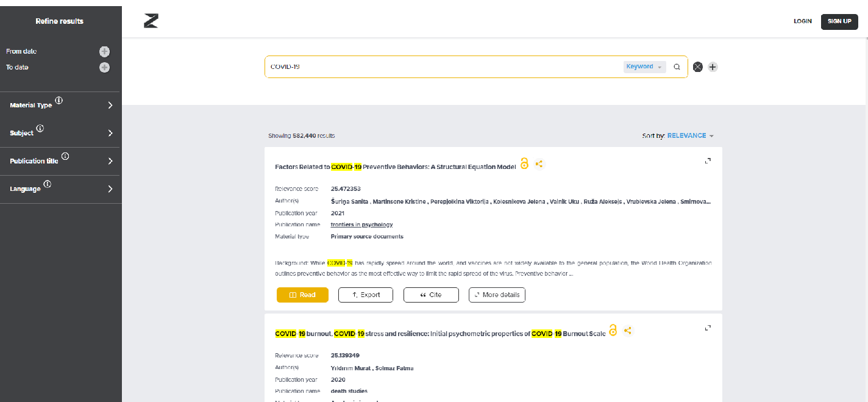Click open access icon on first result
The width and height of the screenshot is (868, 402).
[524, 163]
